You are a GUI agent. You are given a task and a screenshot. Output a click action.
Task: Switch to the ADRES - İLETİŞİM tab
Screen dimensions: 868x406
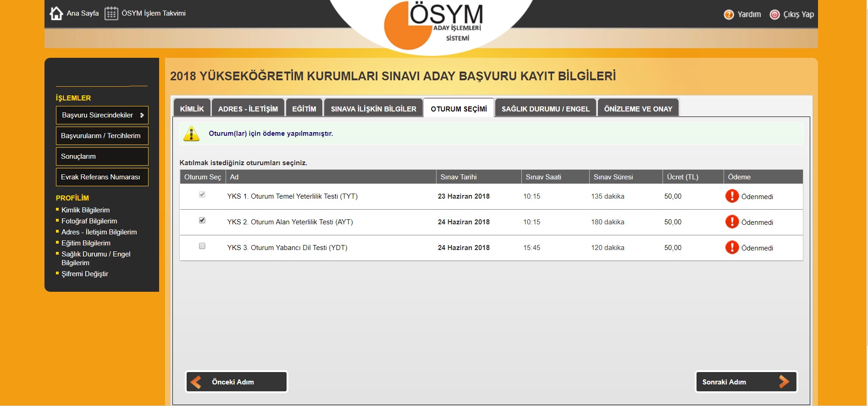[x=248, y=108]
